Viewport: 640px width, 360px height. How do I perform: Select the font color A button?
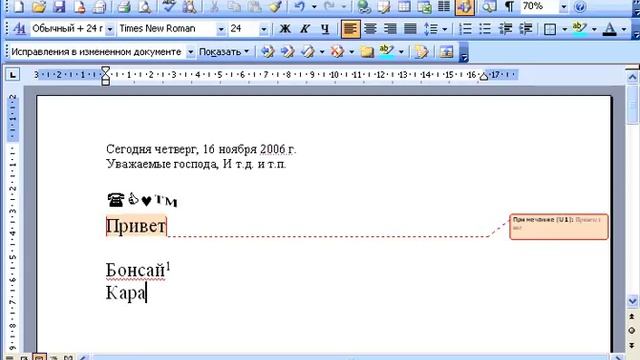(610, 29)
